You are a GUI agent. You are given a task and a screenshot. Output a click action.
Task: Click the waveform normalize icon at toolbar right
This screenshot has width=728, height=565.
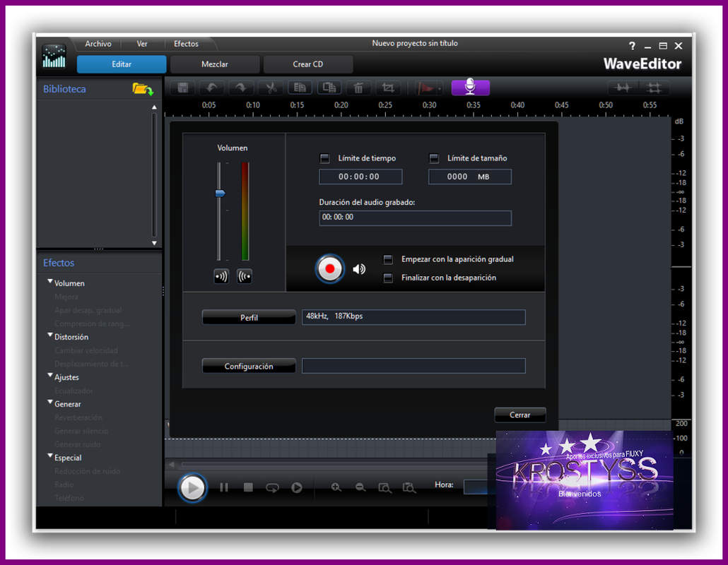tap(623, 88)
